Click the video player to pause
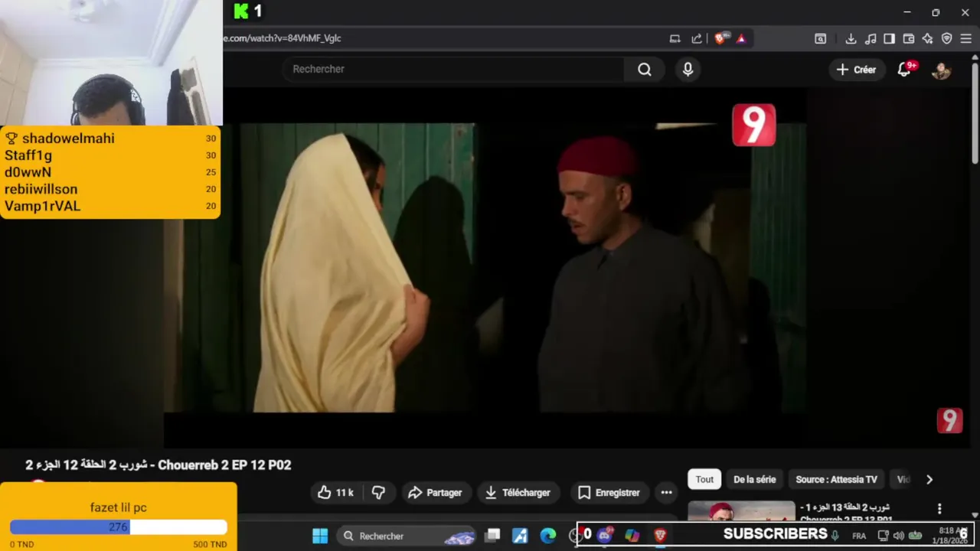980x551 pixels. (485, 268)
